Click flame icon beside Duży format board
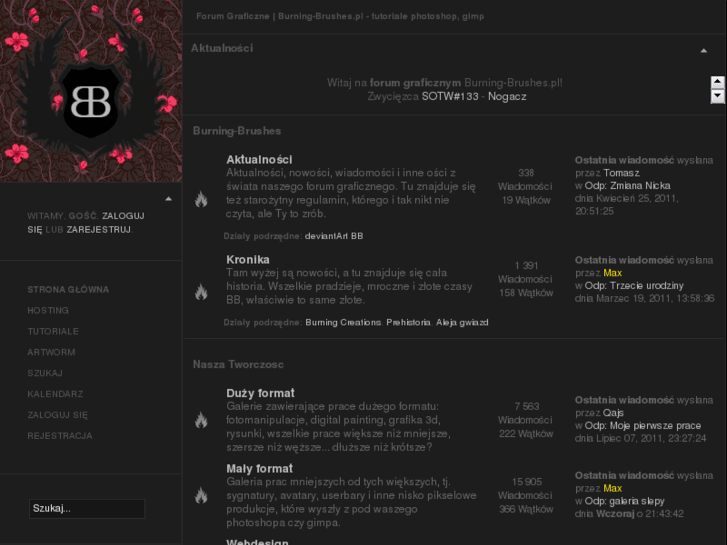This screenshot has width=727, height=545. [201, 420]
